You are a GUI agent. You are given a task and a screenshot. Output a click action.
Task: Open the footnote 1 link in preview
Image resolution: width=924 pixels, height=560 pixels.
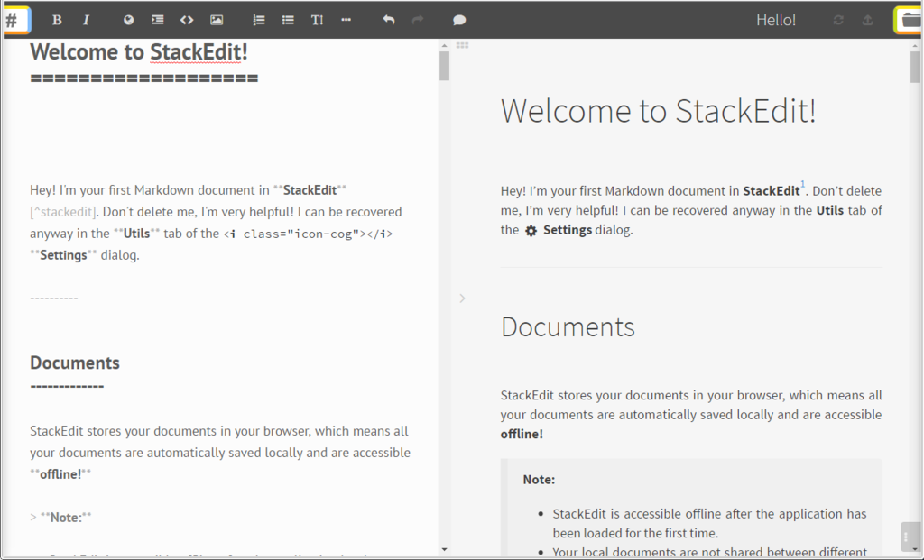pos(802,184)
